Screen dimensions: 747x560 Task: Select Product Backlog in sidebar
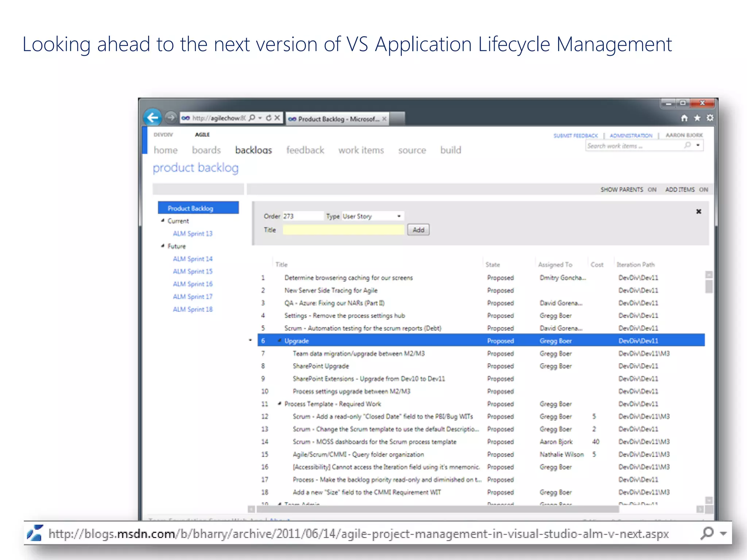(198, 208)
